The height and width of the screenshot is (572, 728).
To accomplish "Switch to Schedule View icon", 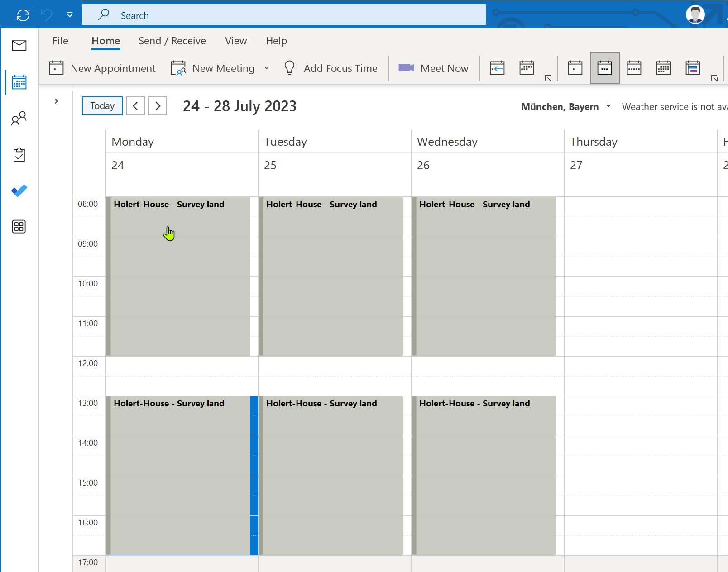I will click(693, 68).
